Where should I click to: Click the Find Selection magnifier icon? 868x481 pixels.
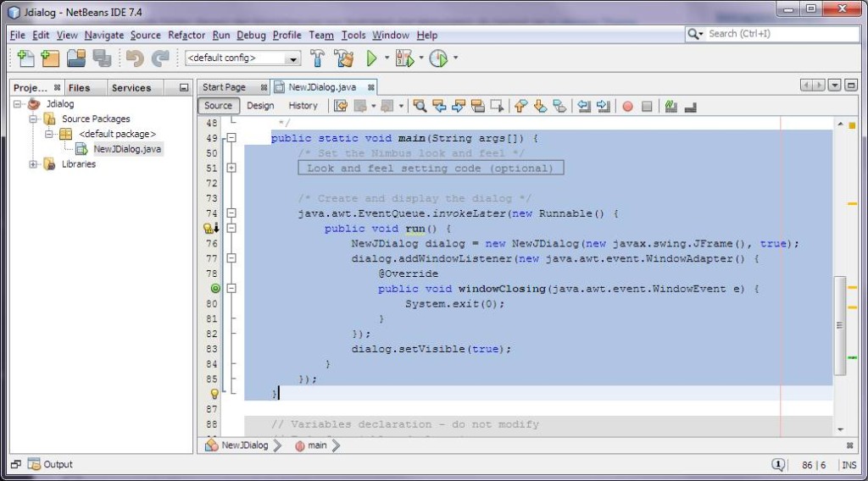coord(420,106)
